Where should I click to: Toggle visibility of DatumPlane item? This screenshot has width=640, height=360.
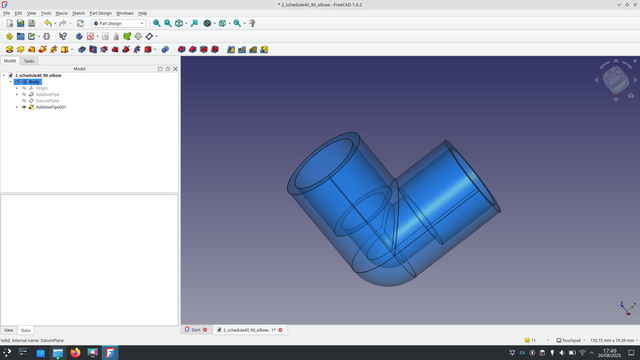(24, 101)
